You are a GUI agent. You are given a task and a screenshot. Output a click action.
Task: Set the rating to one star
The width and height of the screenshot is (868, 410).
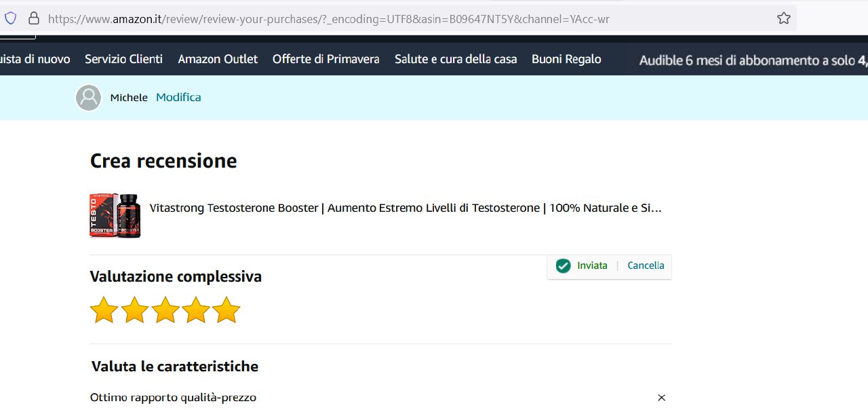pos(104,310)
